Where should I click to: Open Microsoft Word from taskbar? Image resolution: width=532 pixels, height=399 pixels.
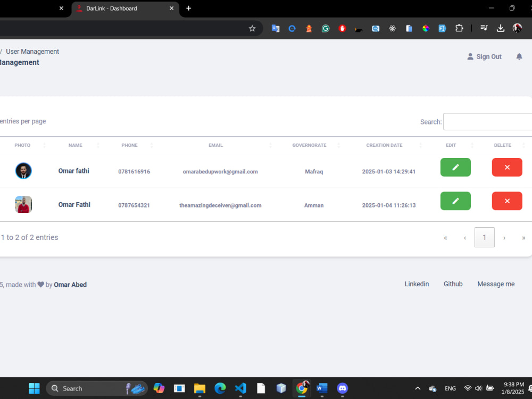point(322,388)
